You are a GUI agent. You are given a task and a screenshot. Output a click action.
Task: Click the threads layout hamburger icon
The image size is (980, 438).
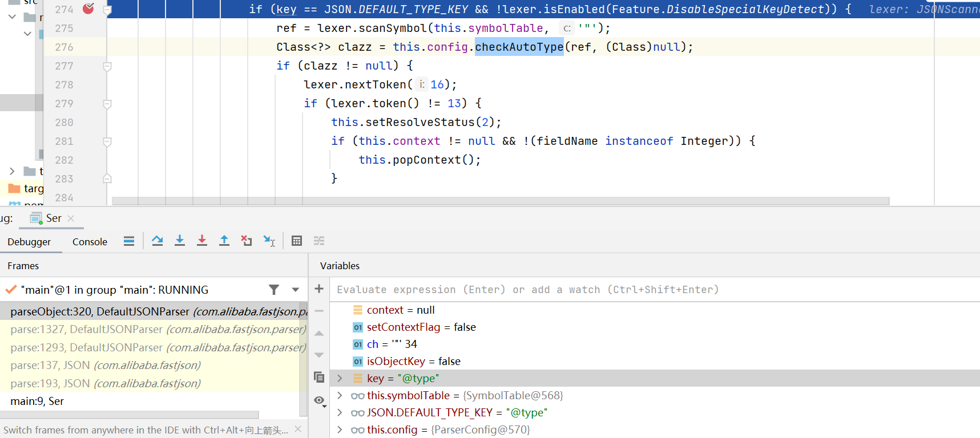(129, 241)
